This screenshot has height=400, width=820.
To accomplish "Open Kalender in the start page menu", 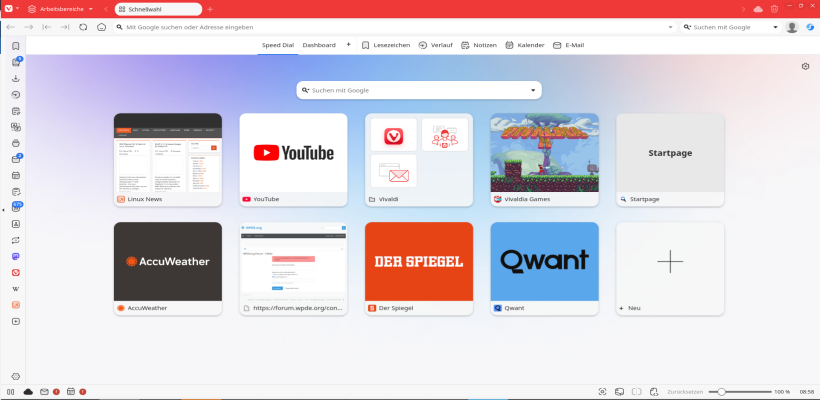I will (x=525, y=45).
